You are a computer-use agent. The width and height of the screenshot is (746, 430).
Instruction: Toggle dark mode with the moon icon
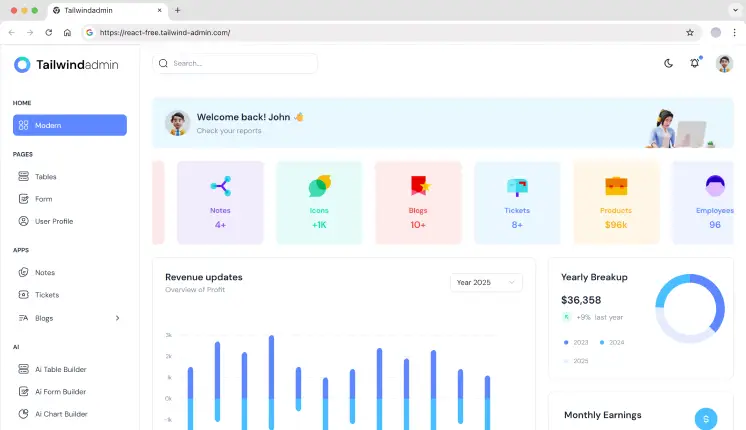click(668, 63)
